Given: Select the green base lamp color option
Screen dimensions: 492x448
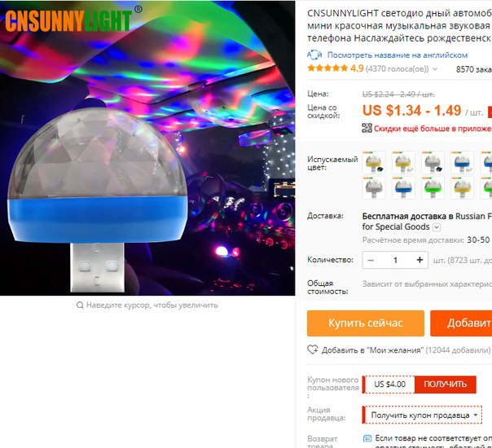Looking at the screenshot, I should pyautogui.click(x=433, y=187).
